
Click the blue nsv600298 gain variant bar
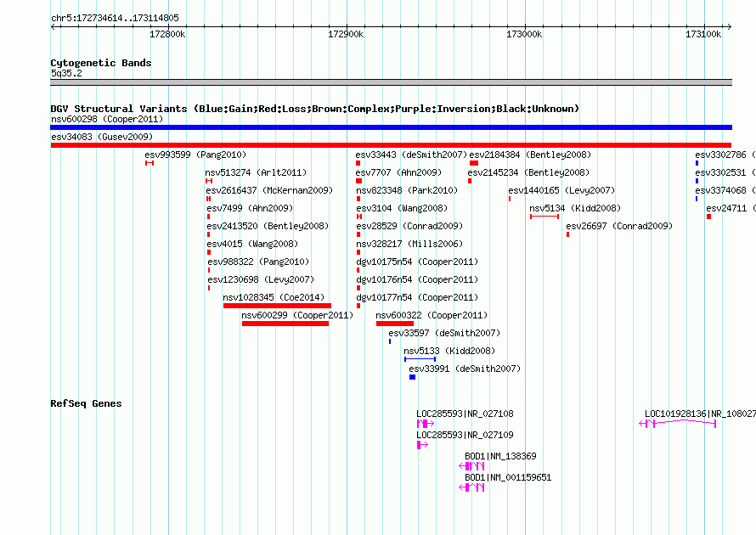point(391,127)
